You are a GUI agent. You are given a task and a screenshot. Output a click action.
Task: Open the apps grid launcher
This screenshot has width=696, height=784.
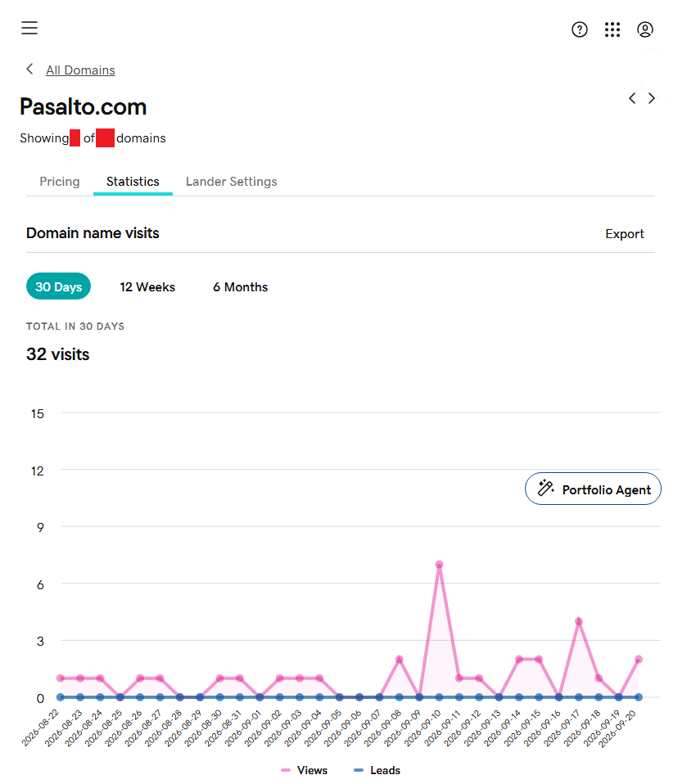tap(612, 29)
